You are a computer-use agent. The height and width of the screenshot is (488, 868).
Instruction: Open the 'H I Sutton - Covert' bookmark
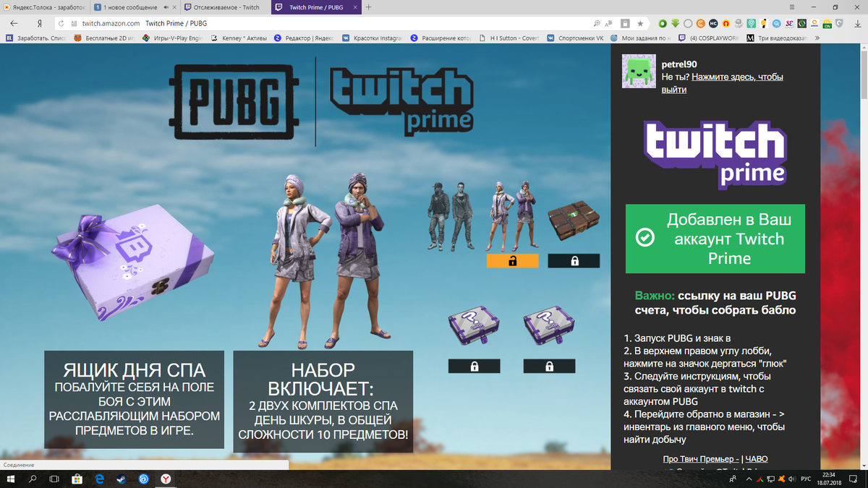coord(509,38)
